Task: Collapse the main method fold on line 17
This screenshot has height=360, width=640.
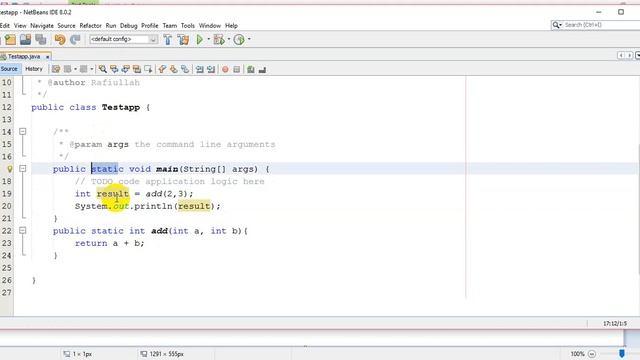Action: click(22, 169)
